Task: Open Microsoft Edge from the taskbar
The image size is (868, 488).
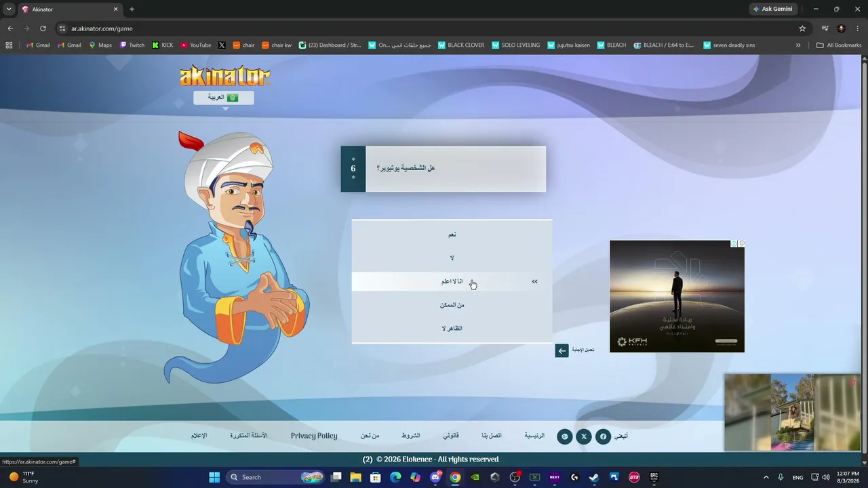Action: pyautogui.click(x=395, y=477)
